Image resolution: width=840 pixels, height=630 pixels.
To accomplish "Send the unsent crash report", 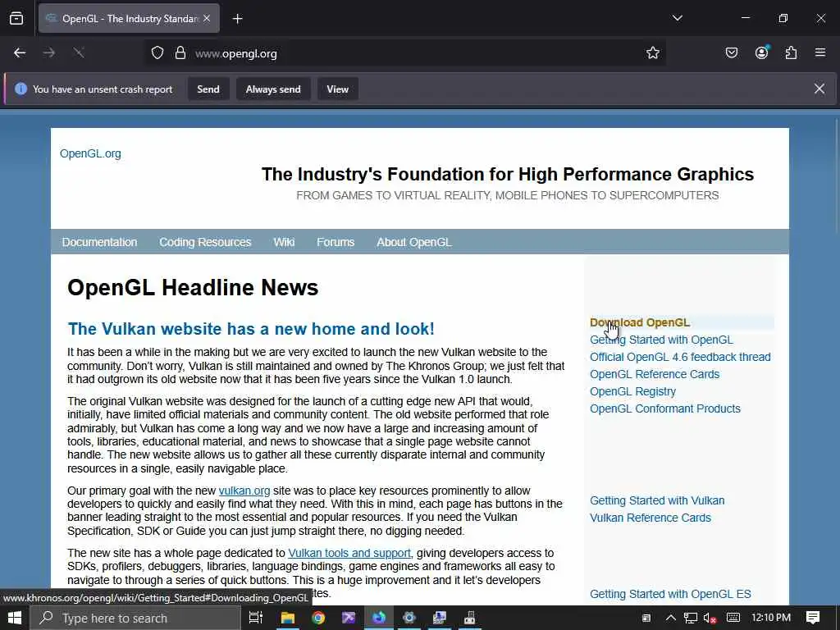I will (208, 89).
